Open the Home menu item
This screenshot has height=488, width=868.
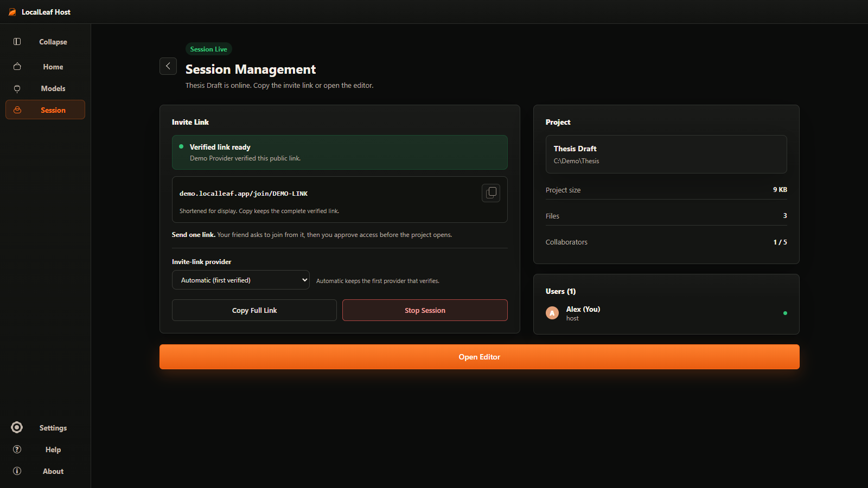[46, 67]
